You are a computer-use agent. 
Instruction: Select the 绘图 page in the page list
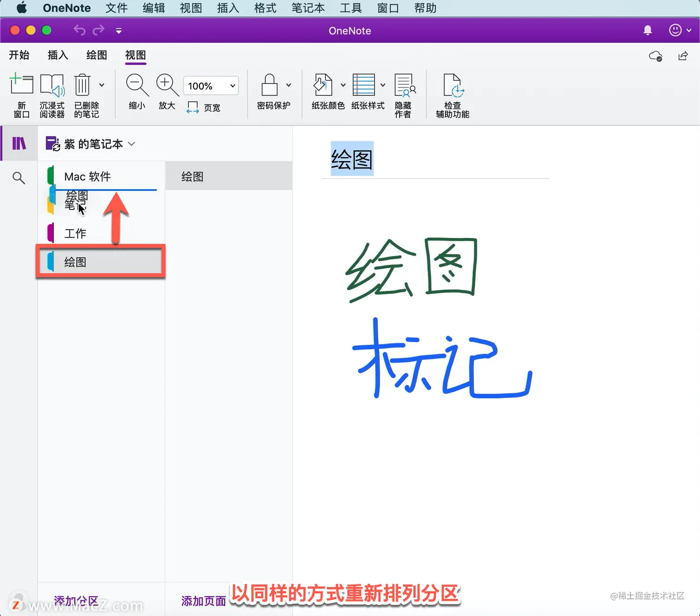229,176
